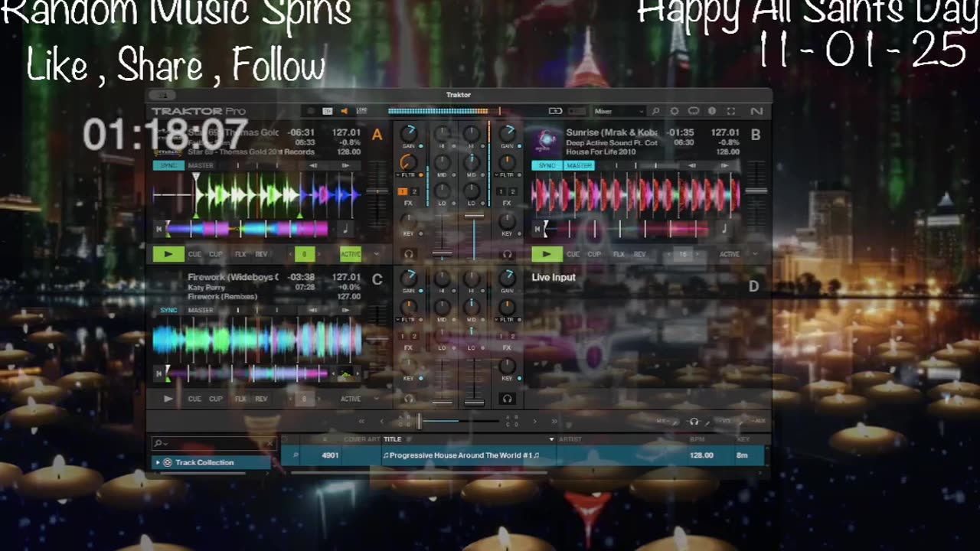Click crossfader single step left arrow
980x551 pixels.
click(x=381, y=422)
